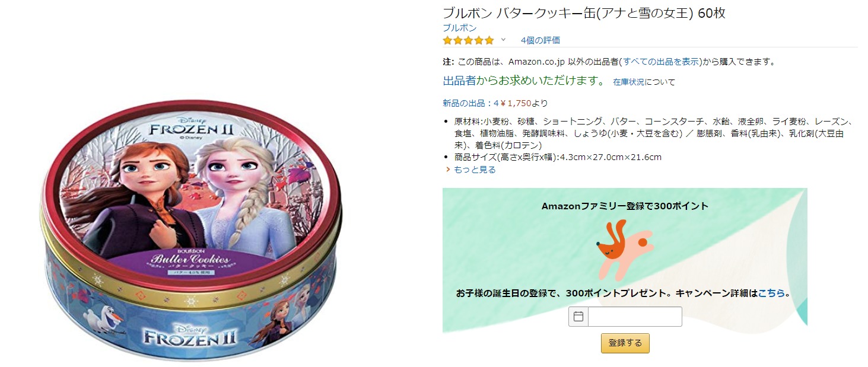Viewport: 868px width, 367px height.
Task: Click the chevron arrow before もっと見る
Action: (448, 170)
